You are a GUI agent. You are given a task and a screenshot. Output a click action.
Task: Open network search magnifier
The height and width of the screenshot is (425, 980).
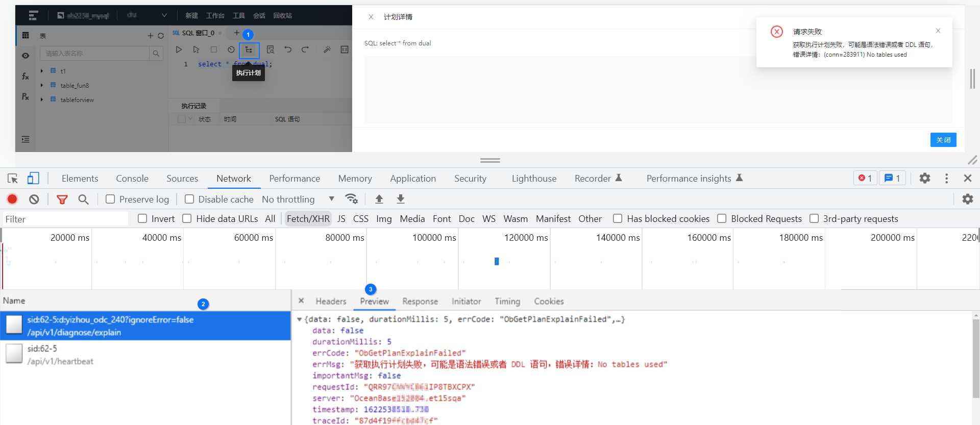coord(83,199)
